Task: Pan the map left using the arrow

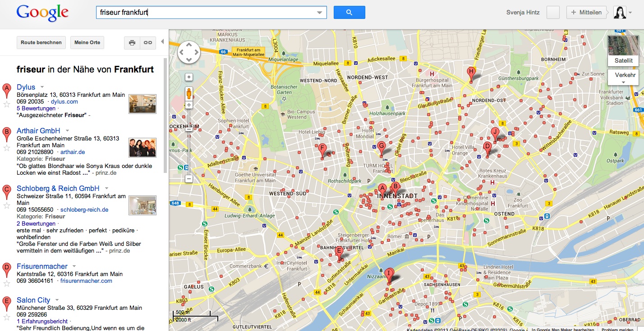Action: point(182,52)
